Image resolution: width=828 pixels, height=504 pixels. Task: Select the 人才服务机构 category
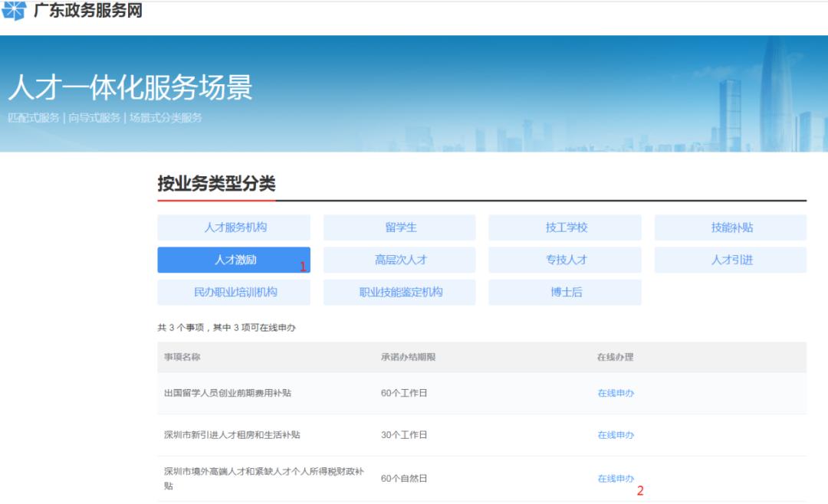point(233,227)
